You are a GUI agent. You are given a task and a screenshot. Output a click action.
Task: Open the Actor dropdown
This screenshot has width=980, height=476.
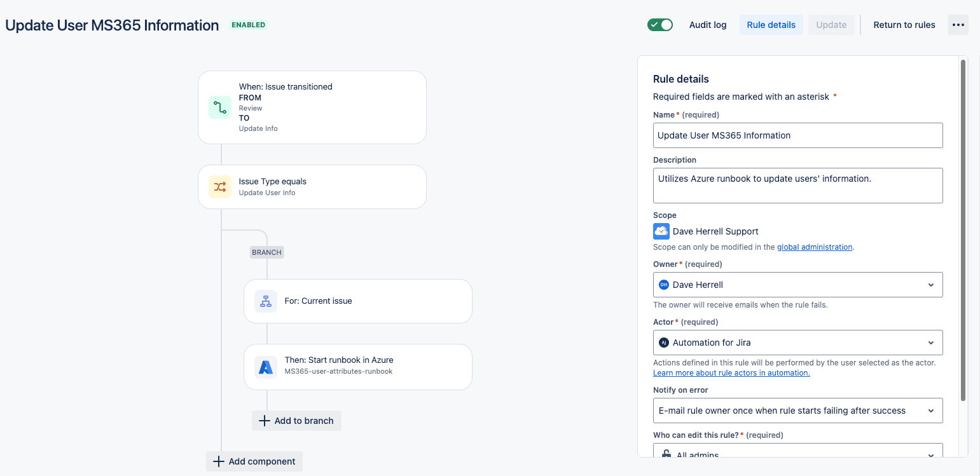point(798,343)
